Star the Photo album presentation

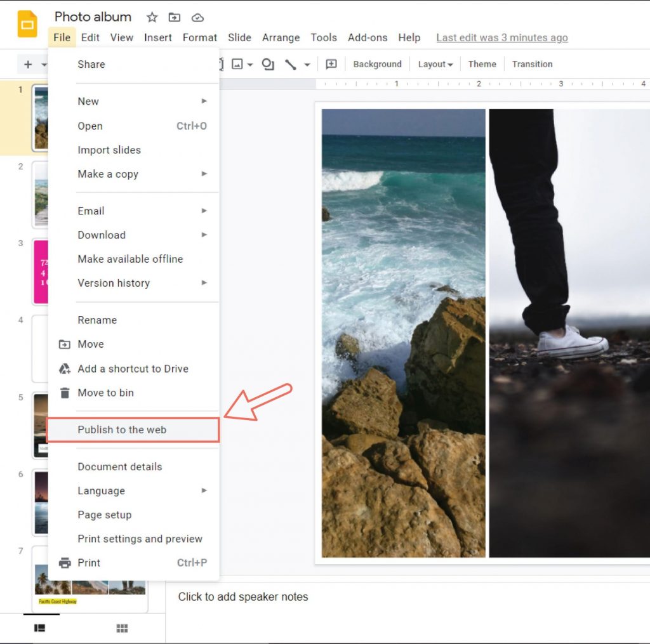(152, 17)
